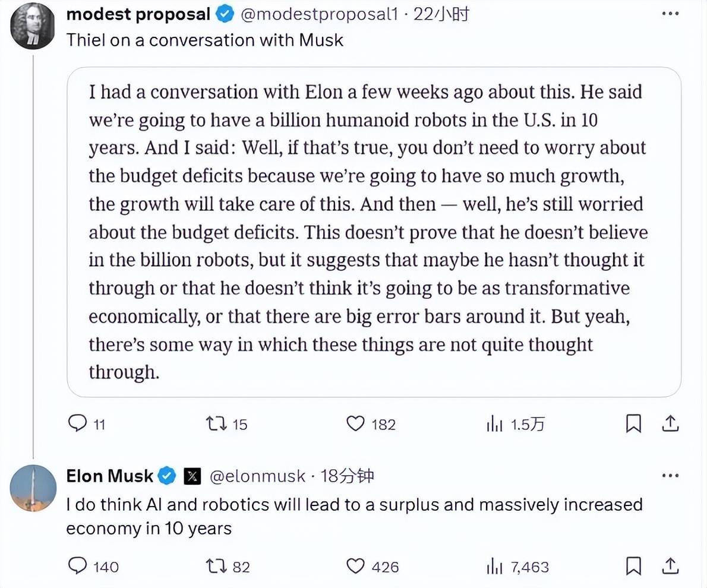Screen dimensions: 707x588
Task: Visit @modestproposal1 handle link
Action: tap(319, 14)
